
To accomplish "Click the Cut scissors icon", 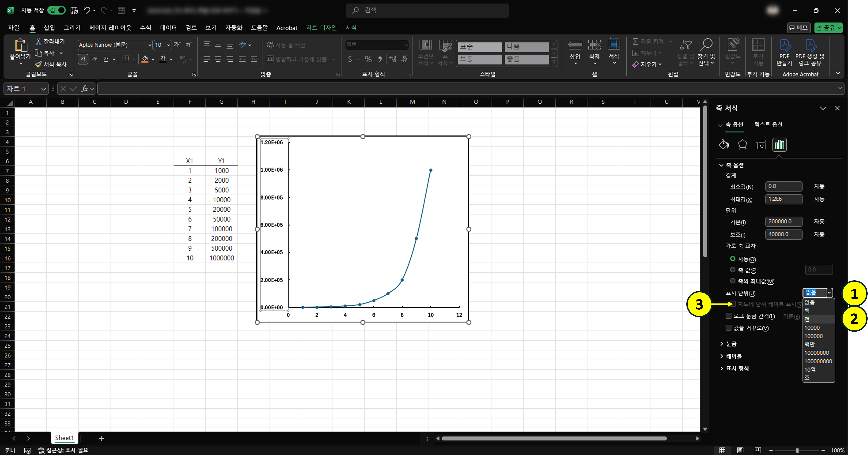I will [38, 41].
